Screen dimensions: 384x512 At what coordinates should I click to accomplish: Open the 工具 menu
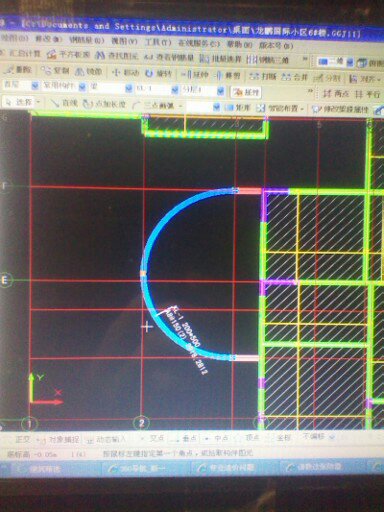pos(158,42)
